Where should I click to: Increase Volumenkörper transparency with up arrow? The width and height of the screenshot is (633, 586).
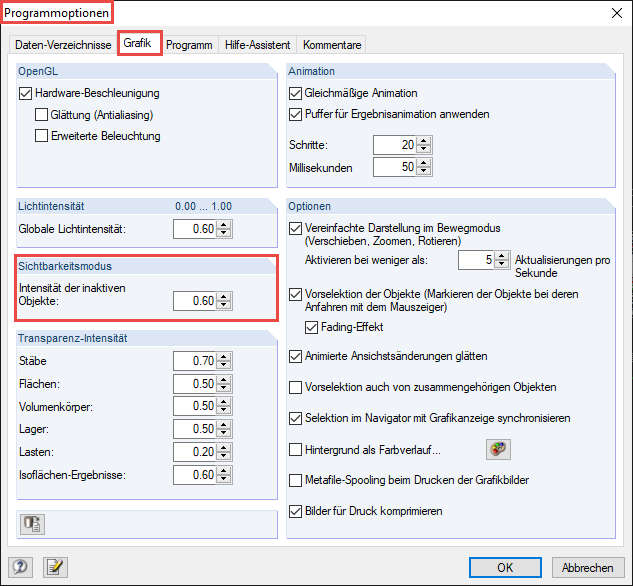click(x=223, y=402)
